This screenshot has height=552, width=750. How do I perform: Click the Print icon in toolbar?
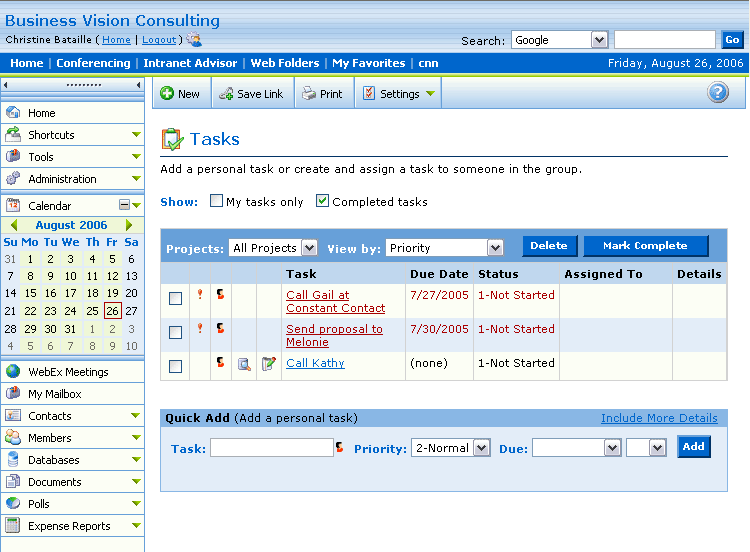310,94
